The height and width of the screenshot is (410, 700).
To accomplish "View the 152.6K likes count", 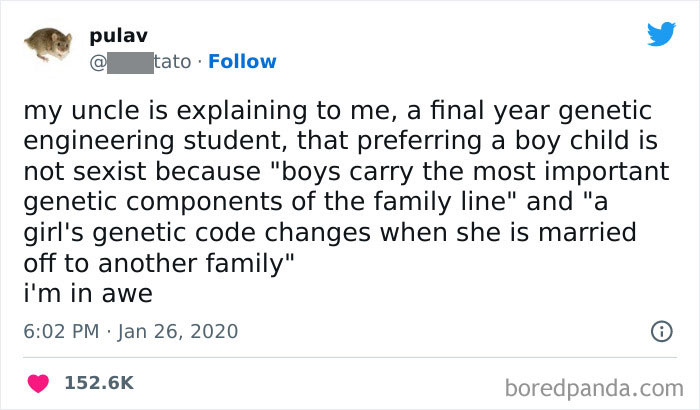I will [99, 383].
